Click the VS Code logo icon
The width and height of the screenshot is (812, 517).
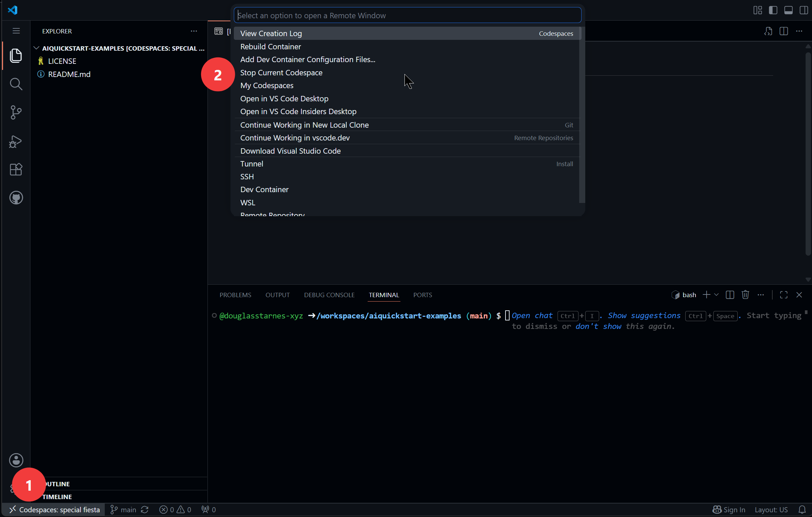point(13,10)
